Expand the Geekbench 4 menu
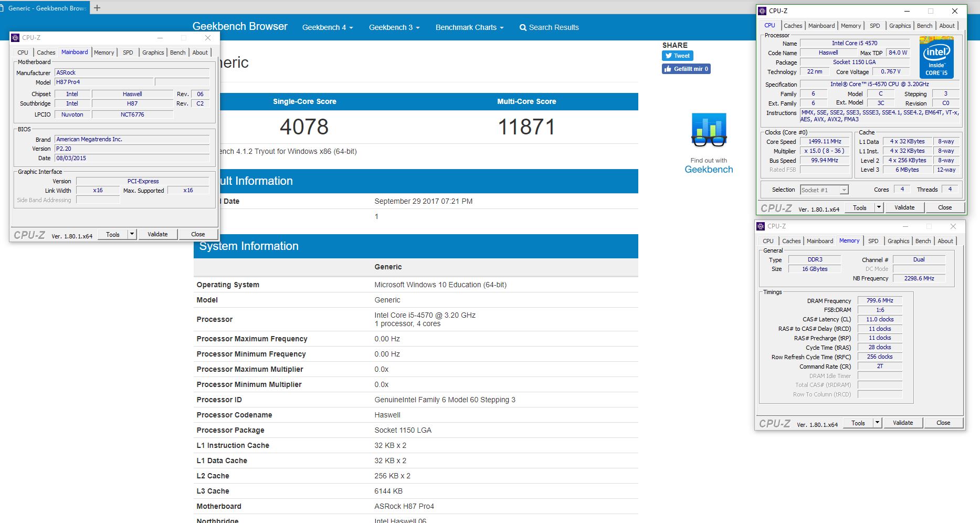The image size is (980, 523). tap(328, 27)
